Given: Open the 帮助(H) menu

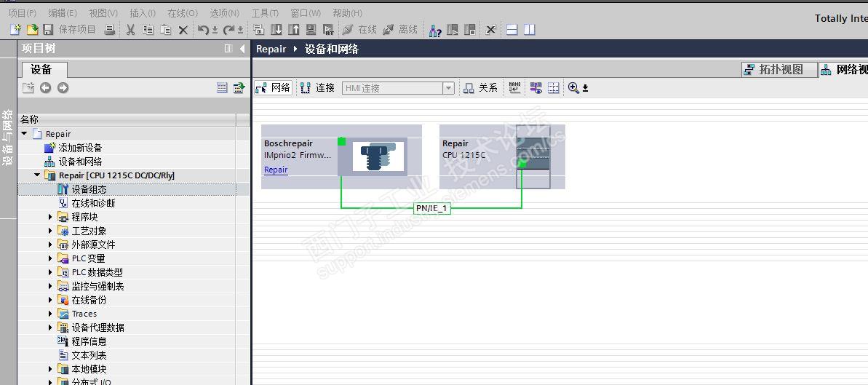Looking at the screenshot, I should [348, 13].
